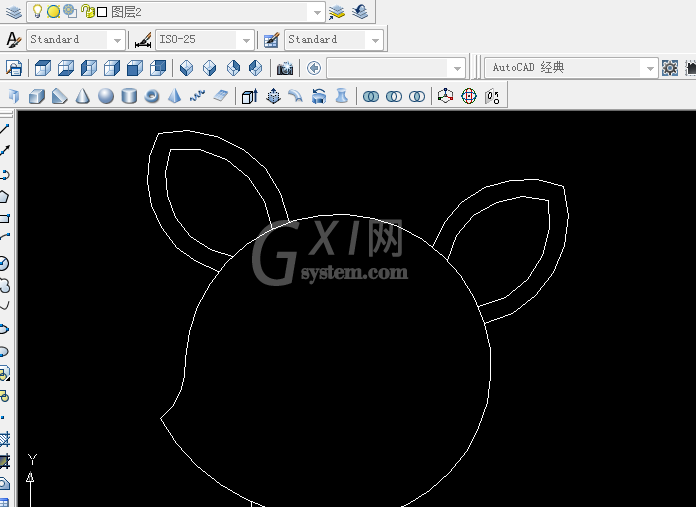Switch to Right view
Image resolution: width=696 pixels, height=507 pixels.
click(112, 68)
